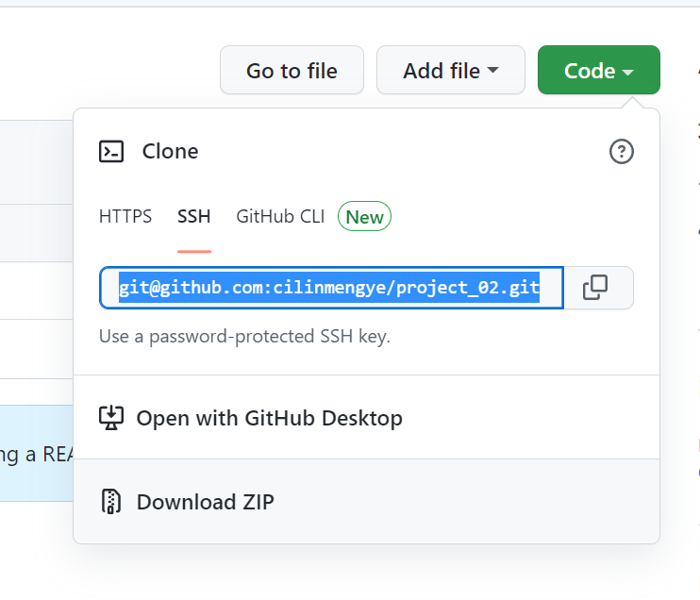Copy the SSH URL with clipboard icon
The width and height of the screenshot is (700, 600).
595,288
